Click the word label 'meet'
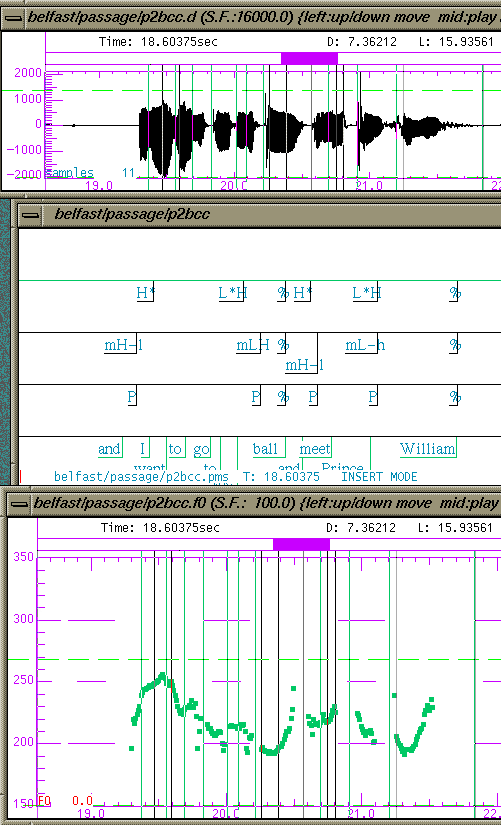 pyautogui.click(x=315, y=449)
